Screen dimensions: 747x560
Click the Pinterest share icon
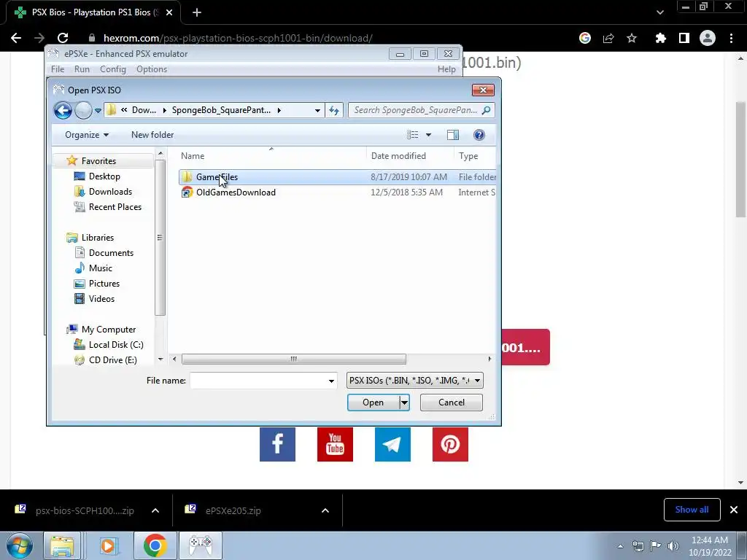(x=450, y=444)
